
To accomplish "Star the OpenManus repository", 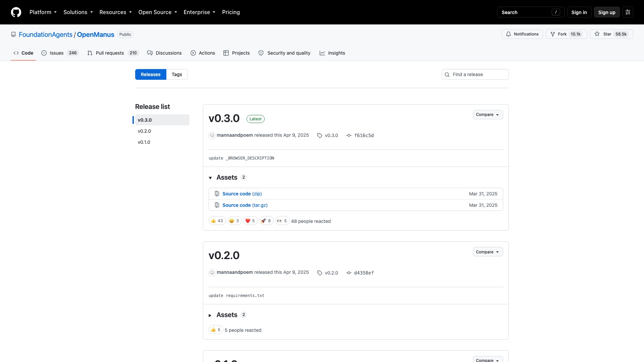I will 611,34.
